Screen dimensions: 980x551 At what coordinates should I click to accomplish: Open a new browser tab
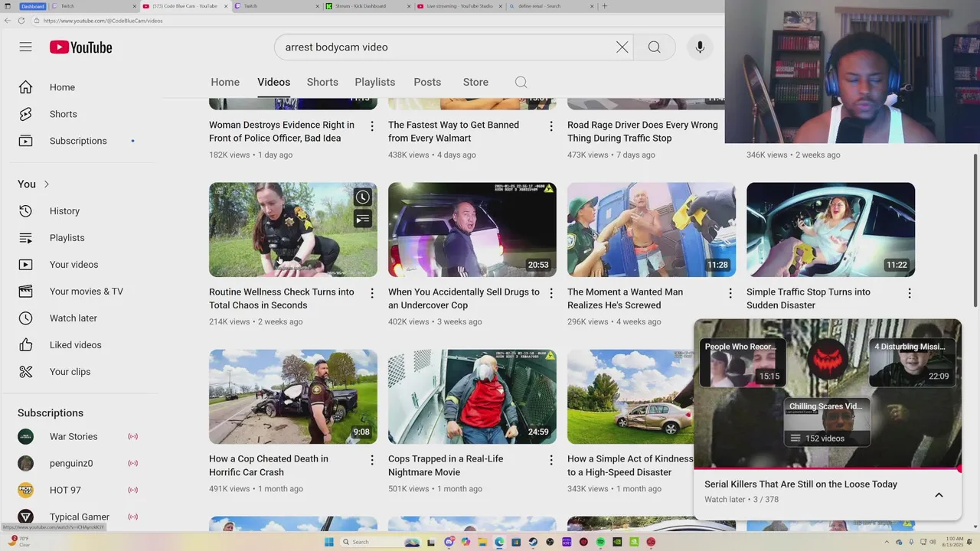[605, 6]
